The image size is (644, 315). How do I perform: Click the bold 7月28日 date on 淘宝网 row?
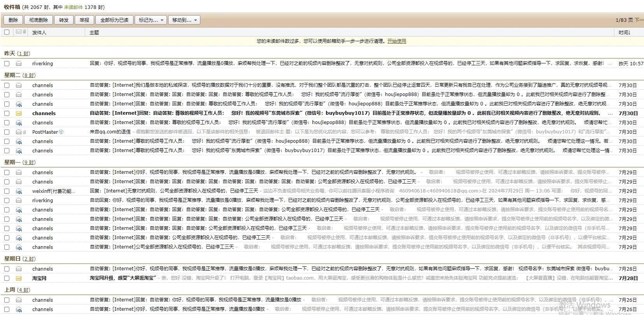tap(628, 278)
